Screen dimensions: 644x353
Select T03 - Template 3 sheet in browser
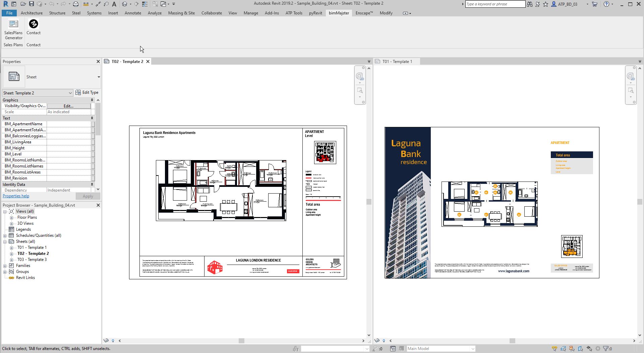pos(32,260)
